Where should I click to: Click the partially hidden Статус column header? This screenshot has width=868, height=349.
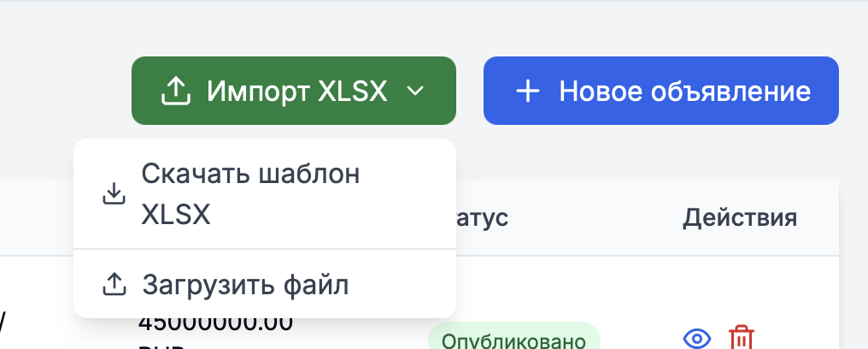click(x=483, y=217)
